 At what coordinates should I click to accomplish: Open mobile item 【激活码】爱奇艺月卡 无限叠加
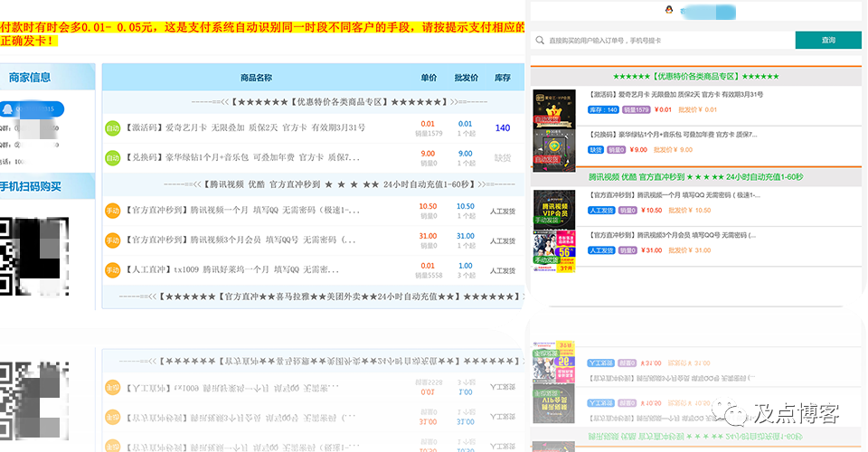pyautogui.click(x=675, y=95)
